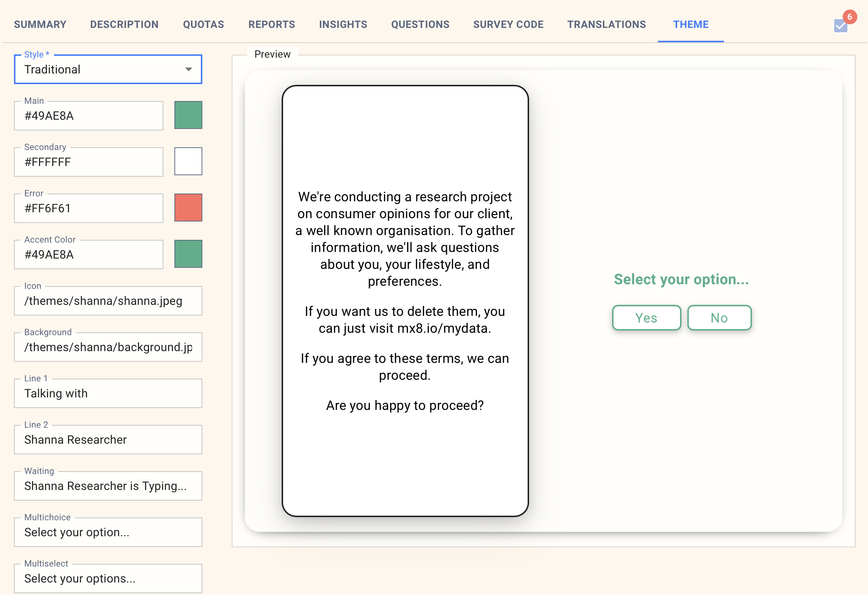This screenshot has width=868, height=595.
Task: Open the Main color green swatch
Action: [x=188, y=115]
